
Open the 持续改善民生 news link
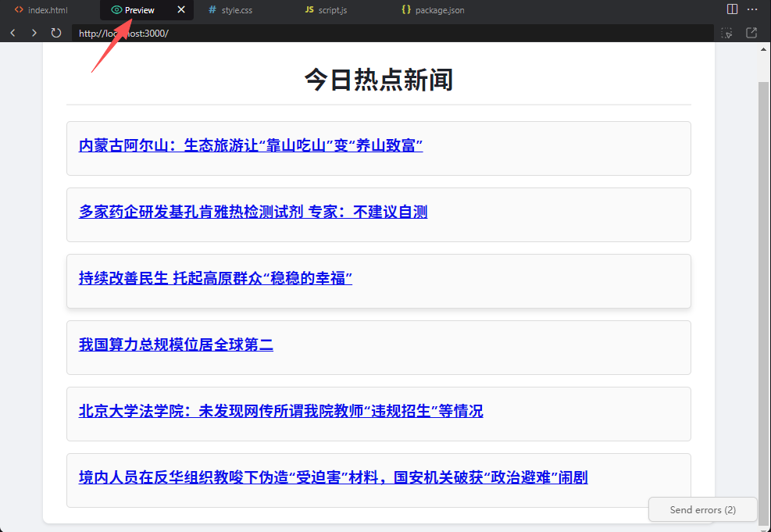pos(216,278)
